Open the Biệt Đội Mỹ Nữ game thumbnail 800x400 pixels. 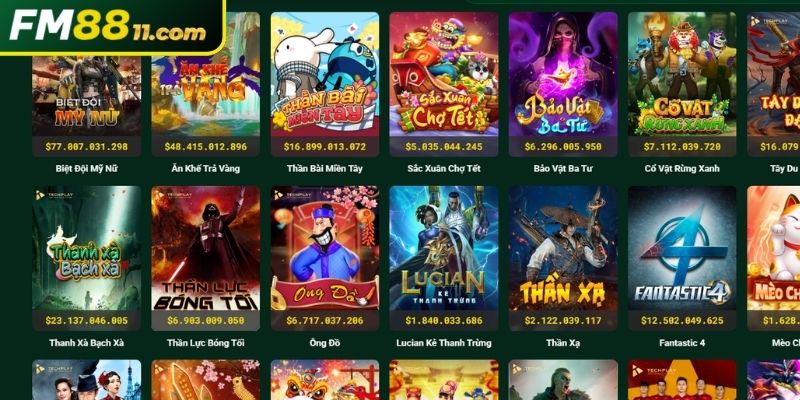coord(86,95)
